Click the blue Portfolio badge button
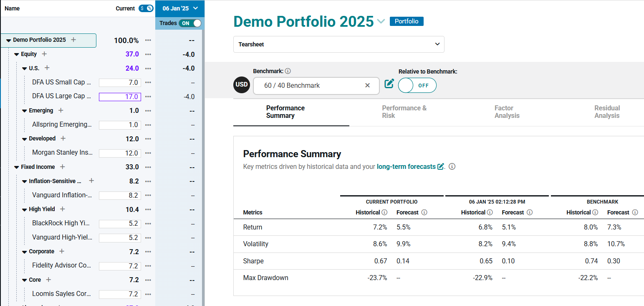Screen dimensions: 644x306 pyautogui.click(x=406, y=21)
